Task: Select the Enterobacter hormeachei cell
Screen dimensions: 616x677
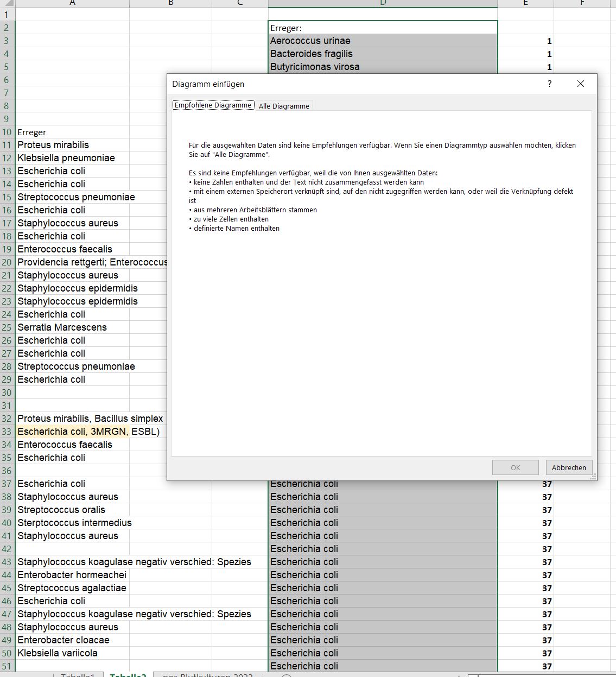Action: click(72, 575)
